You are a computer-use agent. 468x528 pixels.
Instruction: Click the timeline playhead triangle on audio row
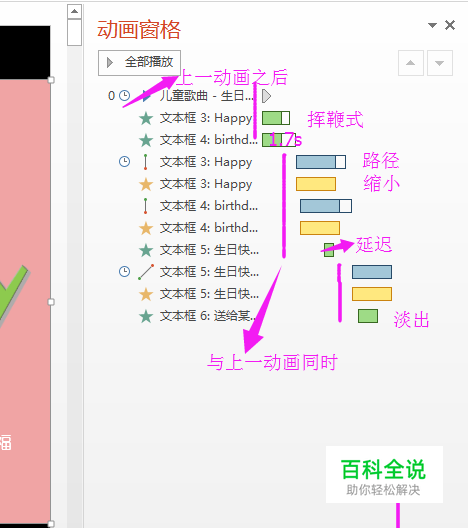266,96
